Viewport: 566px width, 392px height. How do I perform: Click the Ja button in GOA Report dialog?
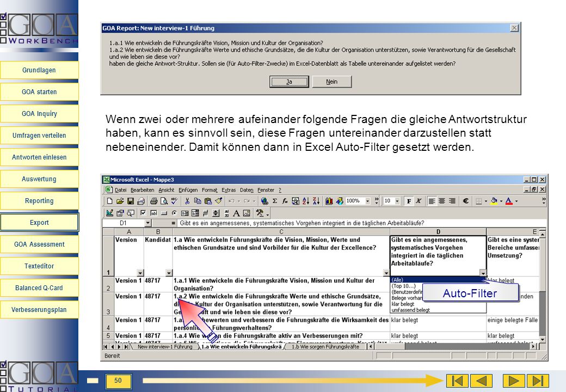[x=289, y=82]
